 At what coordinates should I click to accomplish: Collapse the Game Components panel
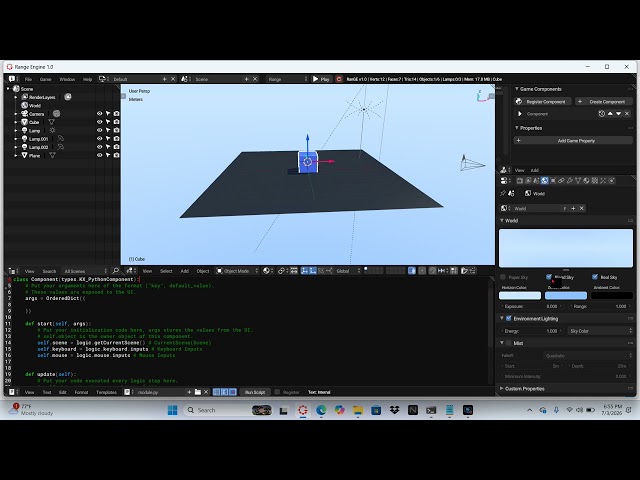[540, 89]
